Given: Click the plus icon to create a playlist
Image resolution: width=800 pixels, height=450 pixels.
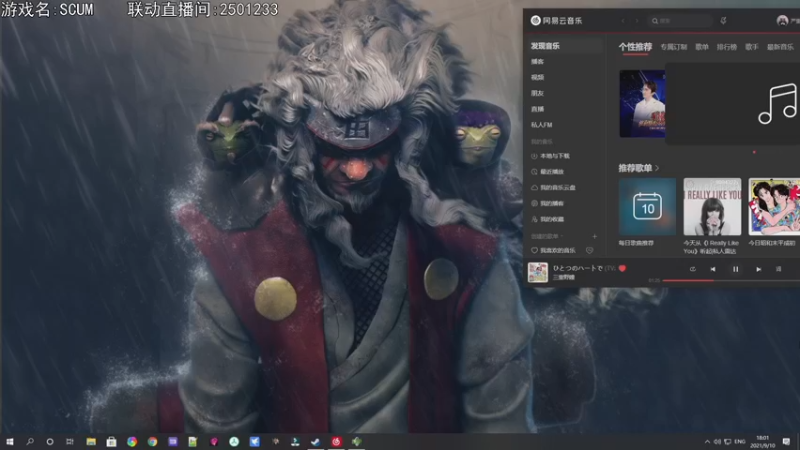Looking at the screenshot, I should (x=594, y=236).
